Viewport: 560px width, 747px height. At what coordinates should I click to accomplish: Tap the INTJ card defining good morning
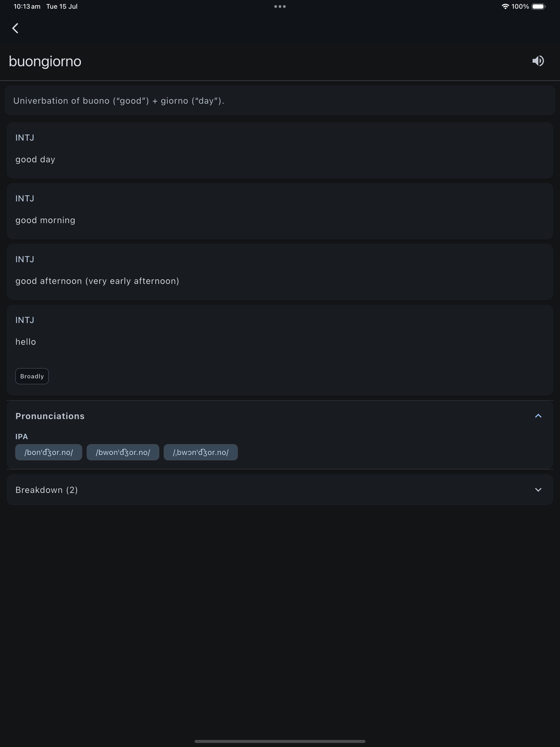[279, 211]
